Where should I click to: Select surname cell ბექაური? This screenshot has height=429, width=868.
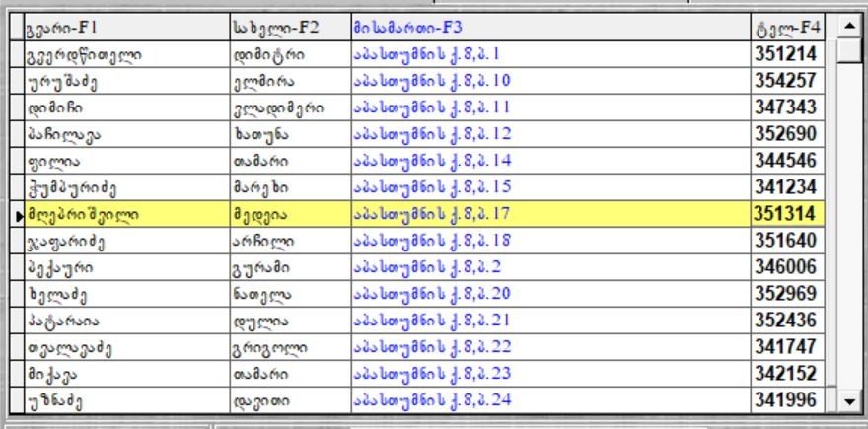(127, 267)
